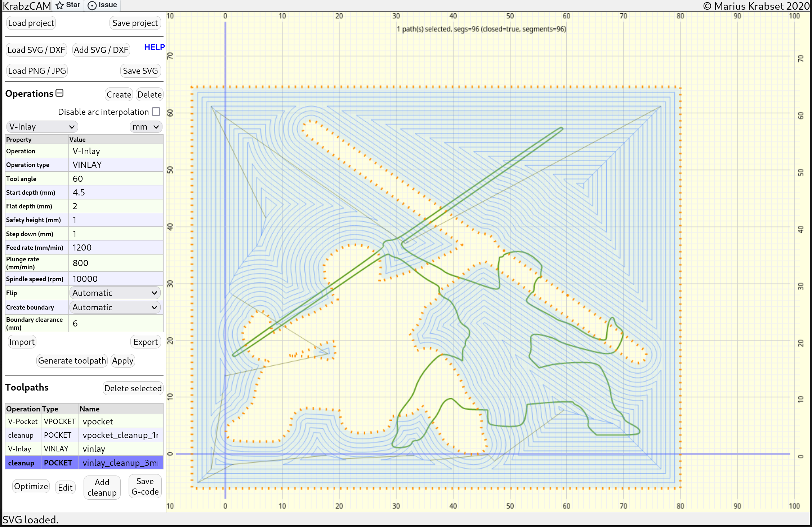Click the Operation type VINLAY cell
The width and height of the screenshot is (812, 527).
pos(116,165)
